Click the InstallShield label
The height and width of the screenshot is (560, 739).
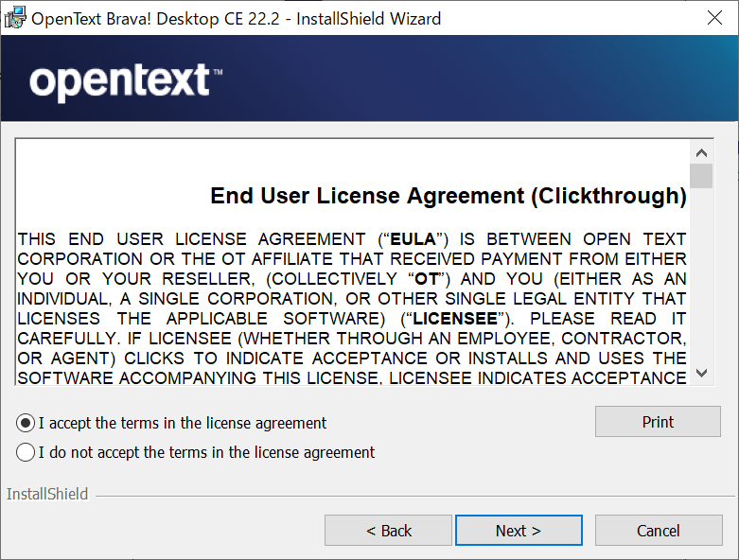click(47, 494)
